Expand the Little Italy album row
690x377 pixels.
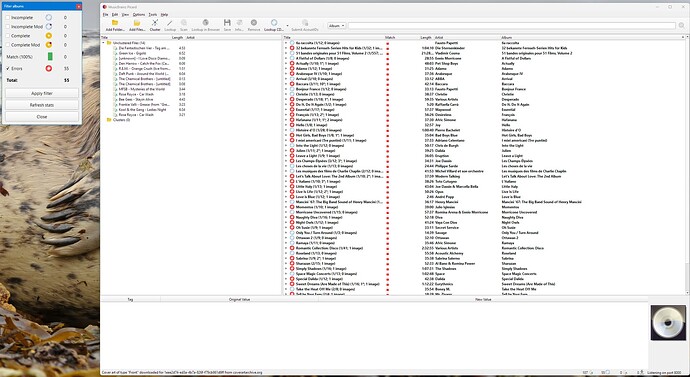point(286,187)
